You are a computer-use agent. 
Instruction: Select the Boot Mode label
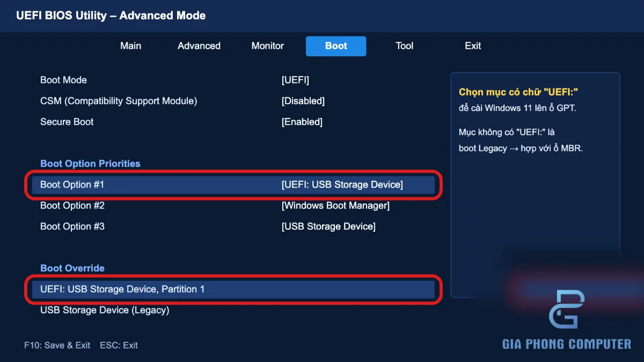(63, 80)
